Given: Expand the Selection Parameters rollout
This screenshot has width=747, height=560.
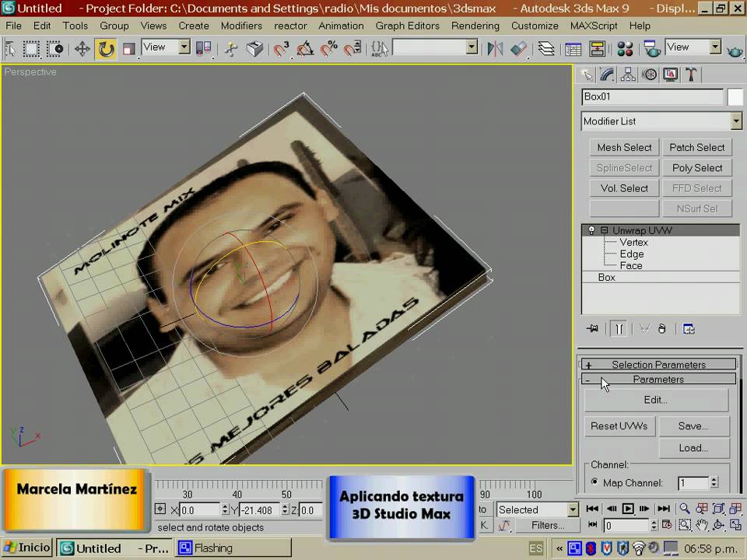Looking at the screenshot, I should [658, 364].
